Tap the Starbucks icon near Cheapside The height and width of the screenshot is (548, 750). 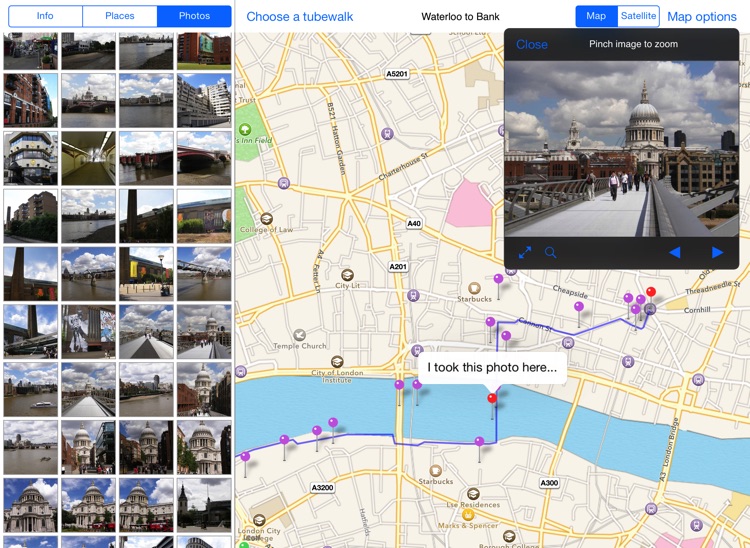tap(474, 288)
